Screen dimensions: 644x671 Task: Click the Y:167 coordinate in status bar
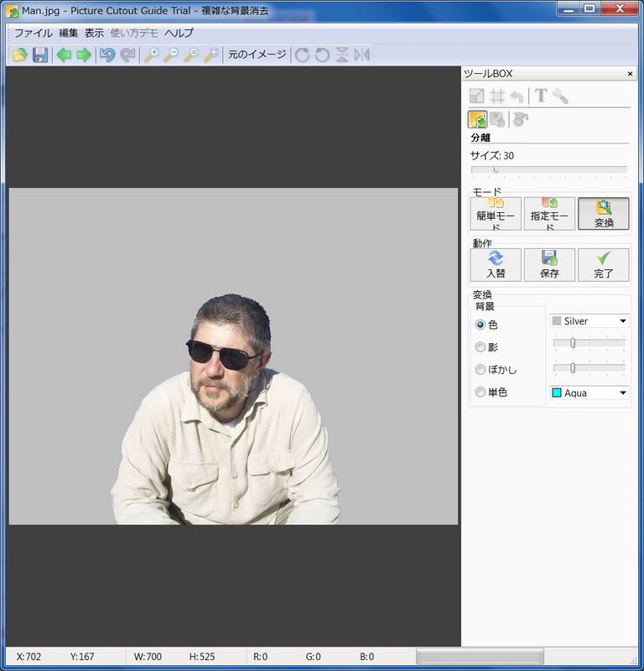tap(81, 657)
